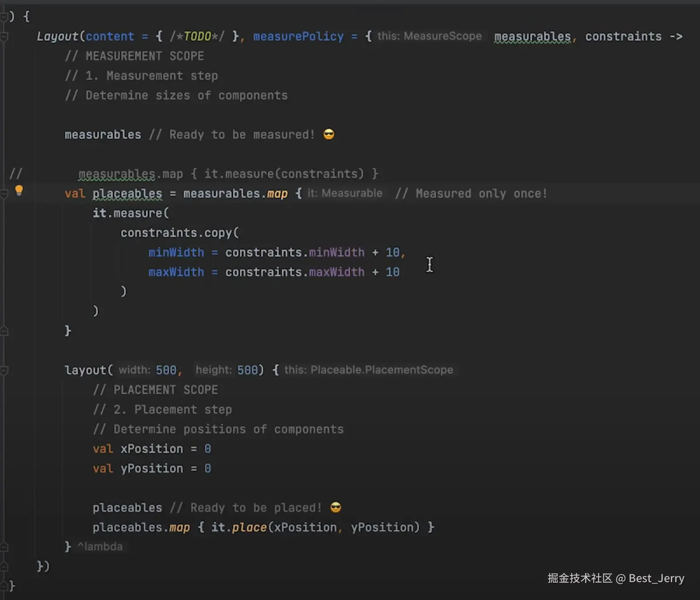Click the underlined 'measurables' lambda parameter in Layout line
Viewport: 700px width, 600px height.
pyautogui.click(x=532, y=37)
